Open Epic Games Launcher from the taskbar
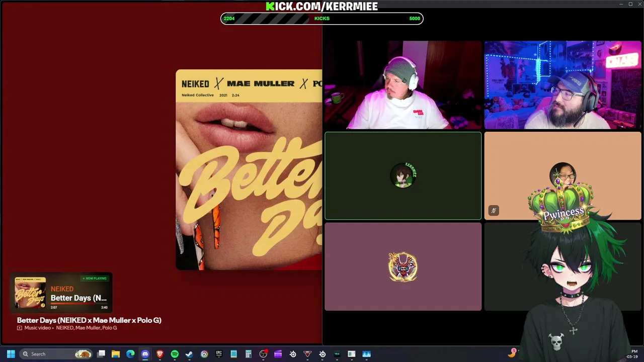This screenshot has height=362, width=644. [219, 354]
